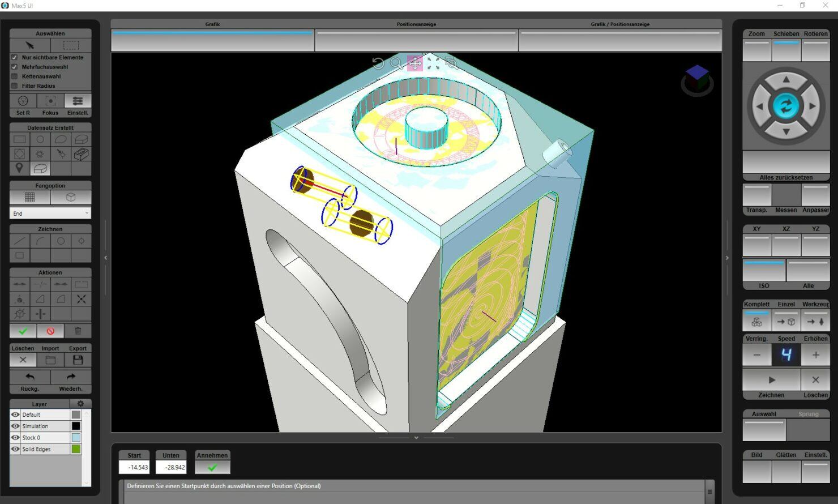Select the arrow selection tool in Auswählen
The width and height of the screenshot is (838, 504).
pyautogui.click(x=29, y=45)
